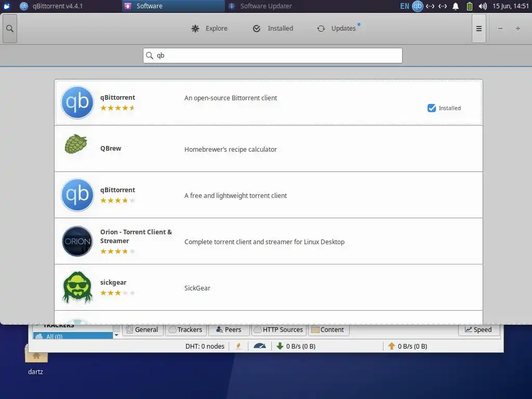Click the second qBittorrent app icon

coord(77,195)
